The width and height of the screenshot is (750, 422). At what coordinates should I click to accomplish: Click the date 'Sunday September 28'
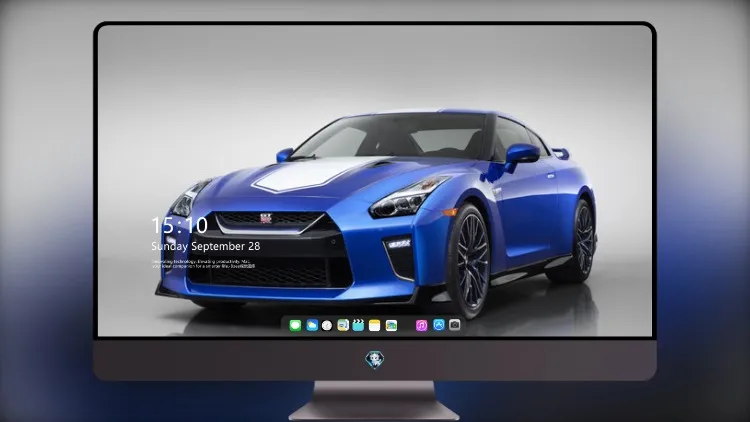[x=206, y=246]
